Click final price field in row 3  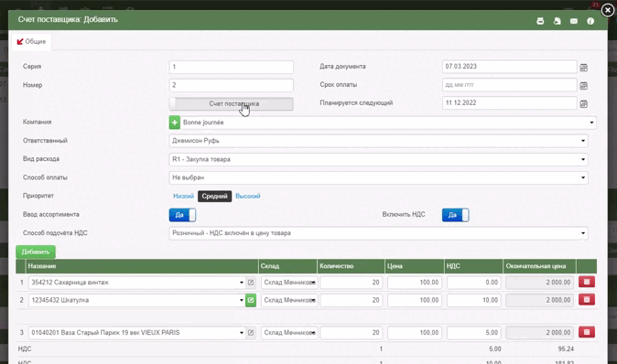coord(539,333)
